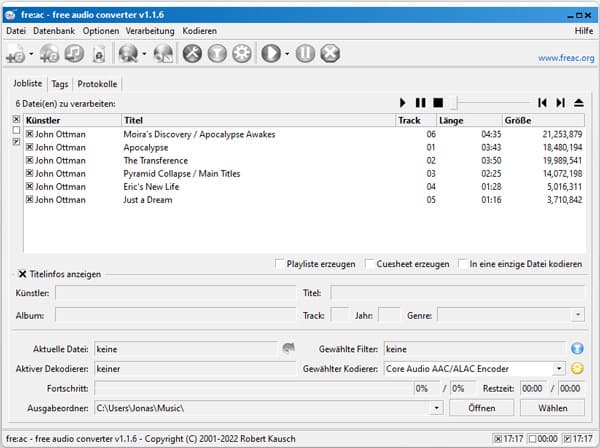Uncheck Moira's Discovery track checkbox
This screenshot has height=448, width=600.
pyautogui.click(x=29, y=134)
